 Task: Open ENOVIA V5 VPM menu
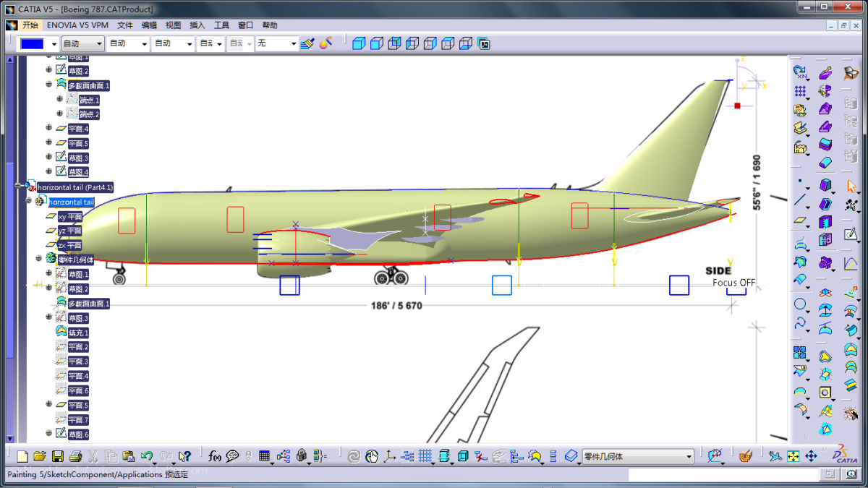coord(77,25)
